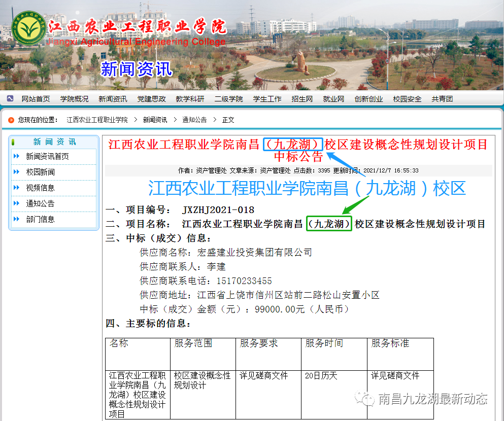The height and width of the screenshot is (421, 504).
Task: Follow the 通知公告 breadcrumb link
Action: tap(194, 120)
